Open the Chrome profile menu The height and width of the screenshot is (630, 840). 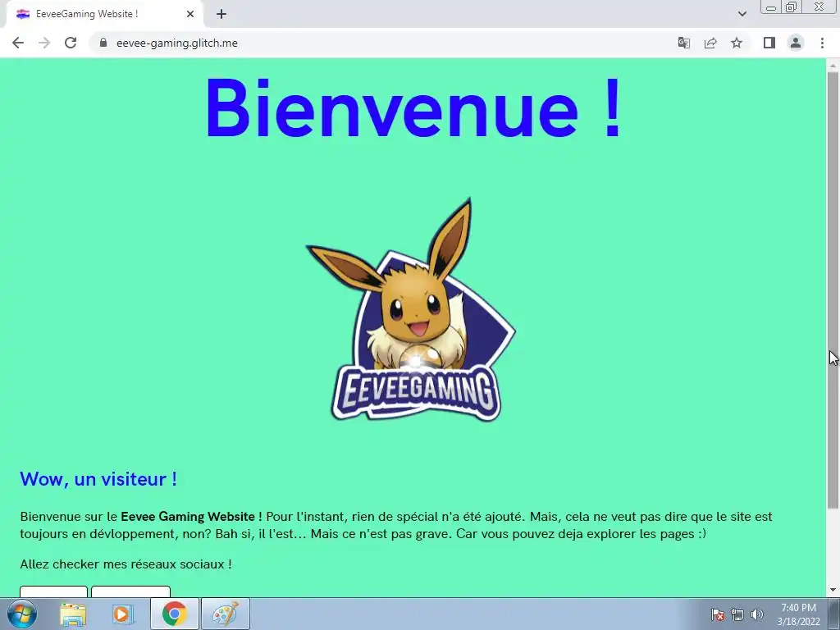(x=796, y=43)
